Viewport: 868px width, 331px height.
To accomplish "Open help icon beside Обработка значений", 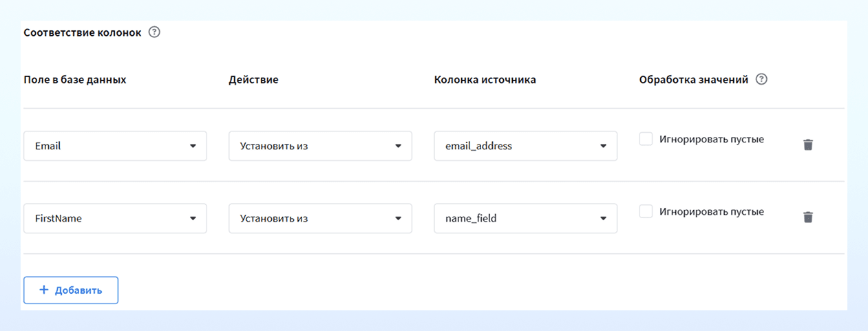I will coord(761,79).
